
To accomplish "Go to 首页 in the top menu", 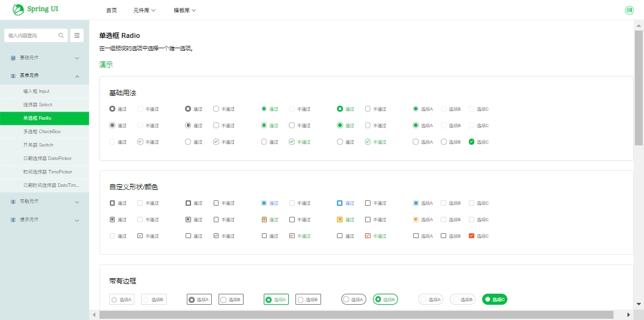I will point(111,10).
